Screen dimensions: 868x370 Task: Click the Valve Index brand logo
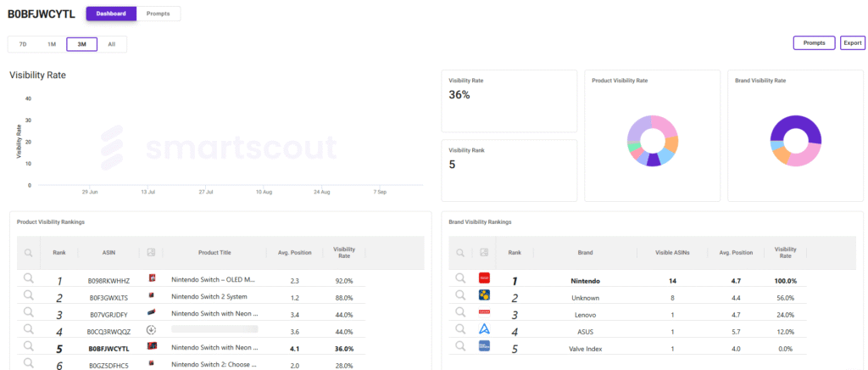pyautogui.click(x=484, y=345)
